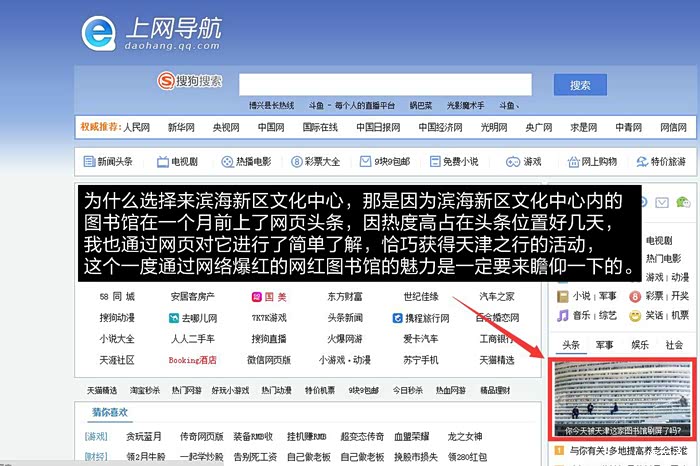Click the WeChat icon

tap(683, 202)
